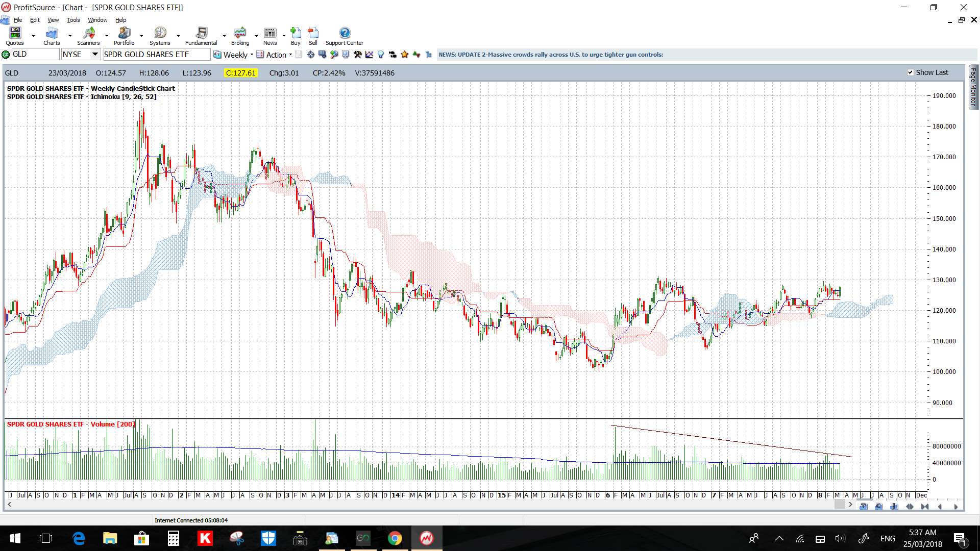Screen dimensions: 980x551
Task: Click the Internet Connected status text
Action: [191, 520]
